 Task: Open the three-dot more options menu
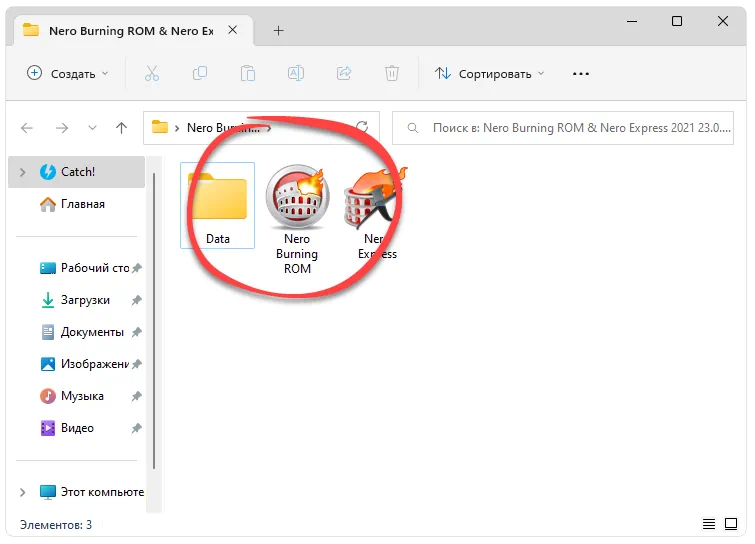point(581,74)
